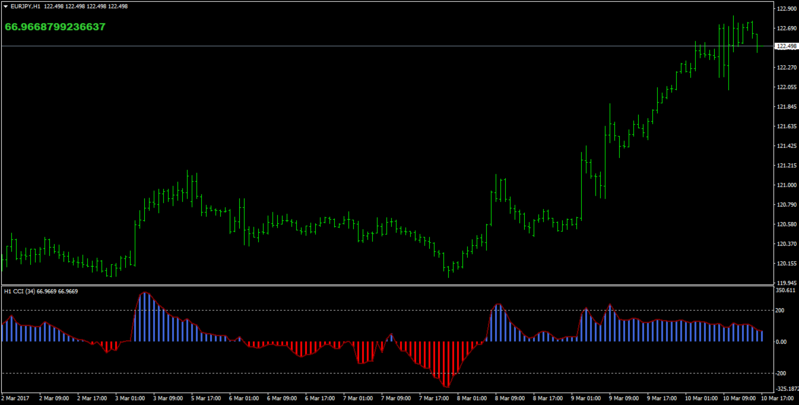
Task: Click the 2 Mar 09:00 time label
Action: click(x=54, y=398)
